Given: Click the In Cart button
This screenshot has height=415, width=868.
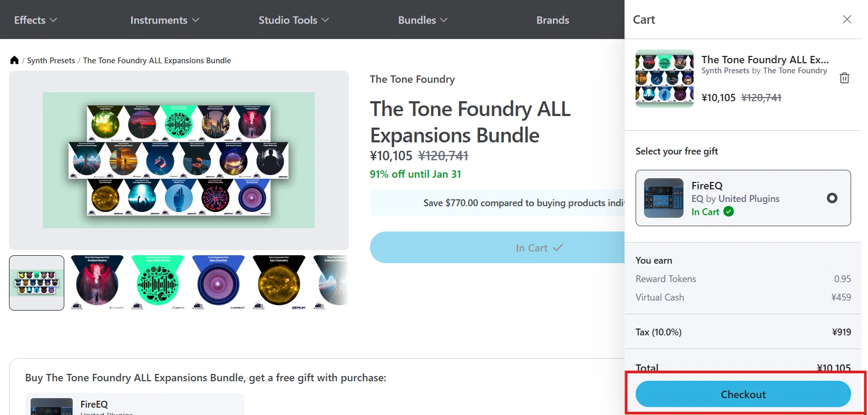Looking at the screenshot, I should (539, 248).
